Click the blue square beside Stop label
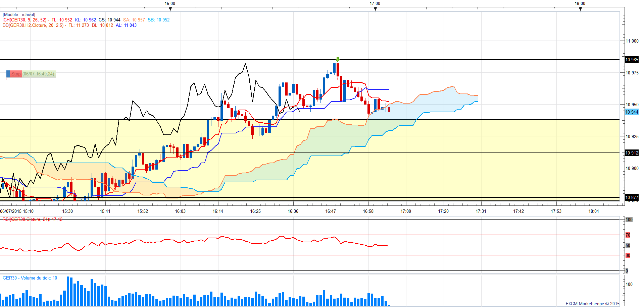Viewport: 644px width, 307px height. point(8,74)
